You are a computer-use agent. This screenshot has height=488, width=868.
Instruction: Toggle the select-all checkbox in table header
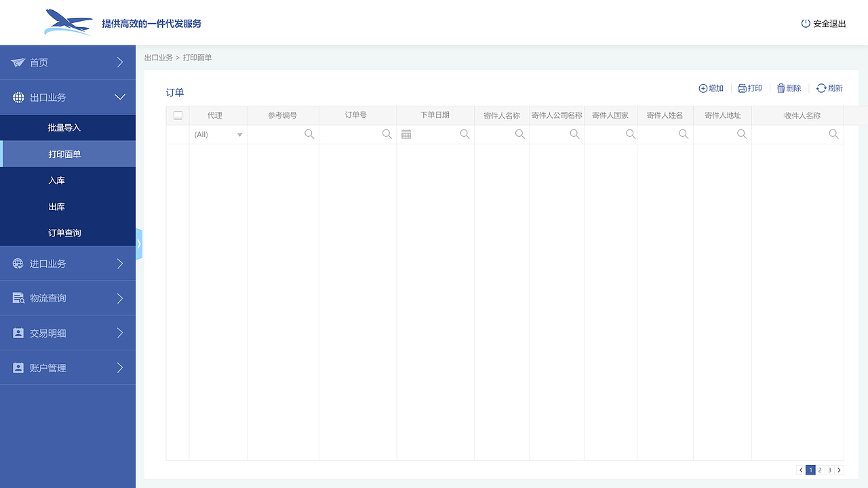[178, 115]
